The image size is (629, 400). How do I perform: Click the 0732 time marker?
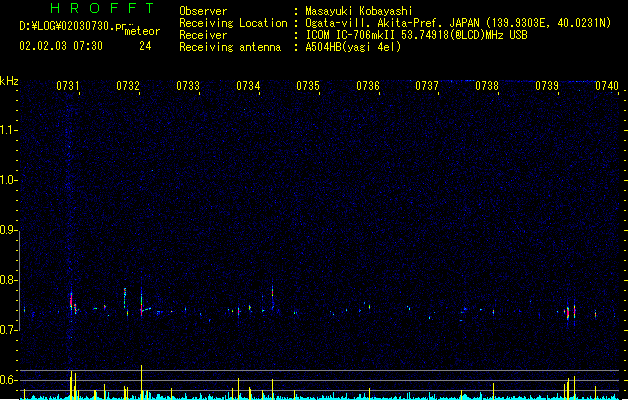pos(128,86)
